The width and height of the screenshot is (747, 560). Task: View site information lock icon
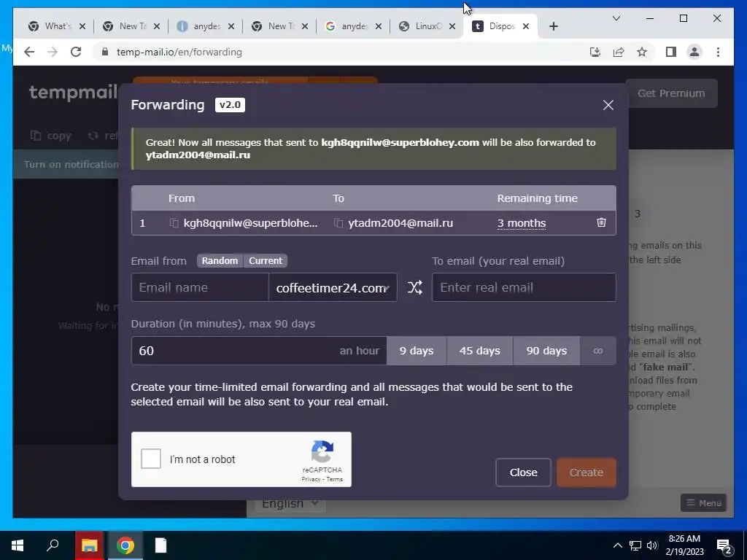[105, 52]
